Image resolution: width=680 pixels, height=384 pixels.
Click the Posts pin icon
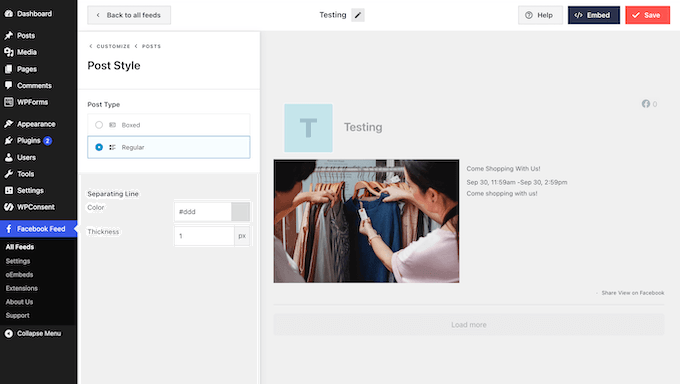click(x=9, y=36)
